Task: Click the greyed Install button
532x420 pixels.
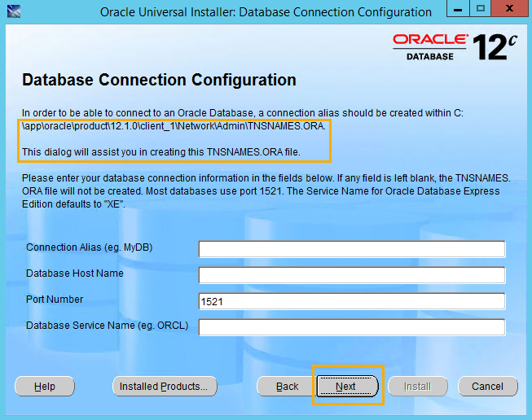Action: pos(418,386)
